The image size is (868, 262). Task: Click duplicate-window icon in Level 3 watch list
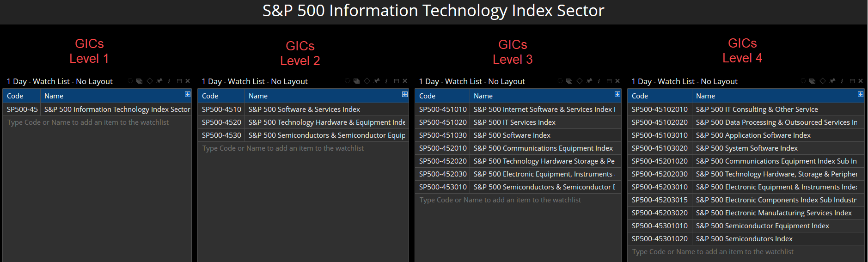pyautogui.click(x=569, y=81)
